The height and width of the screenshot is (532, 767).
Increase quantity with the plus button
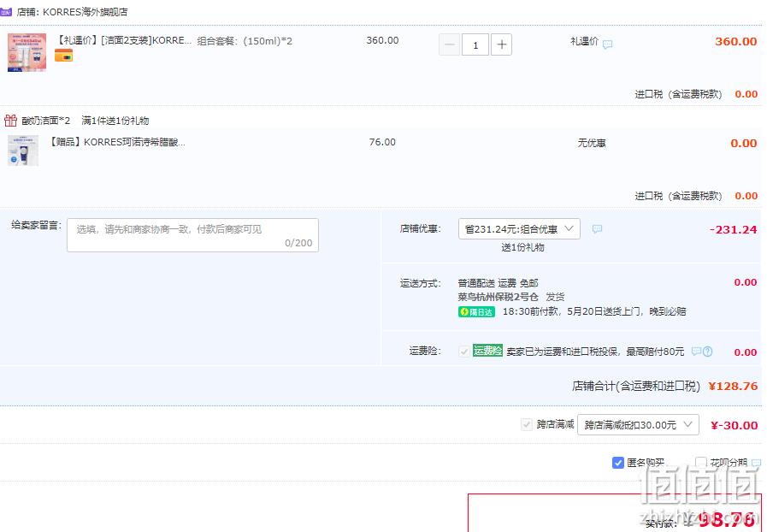[x=501, y=45]
